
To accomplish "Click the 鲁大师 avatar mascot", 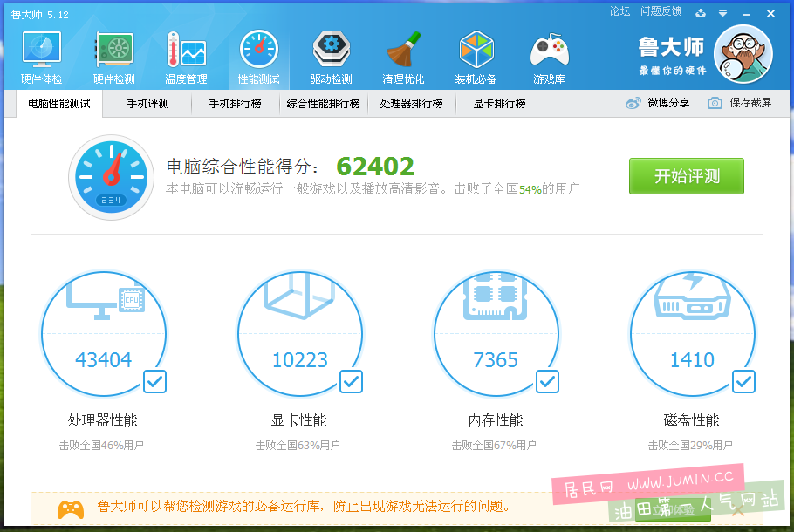I will (x=743, y=54).
